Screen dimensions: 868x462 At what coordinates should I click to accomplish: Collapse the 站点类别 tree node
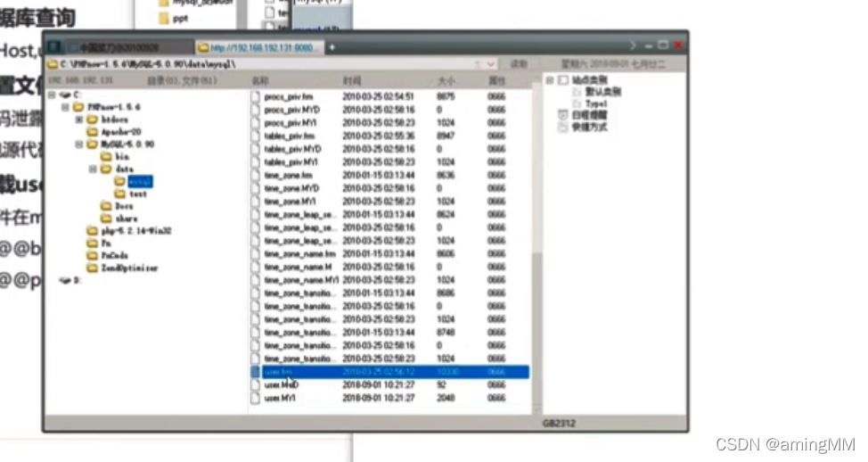pyautogui.click(x=550, y=80)
